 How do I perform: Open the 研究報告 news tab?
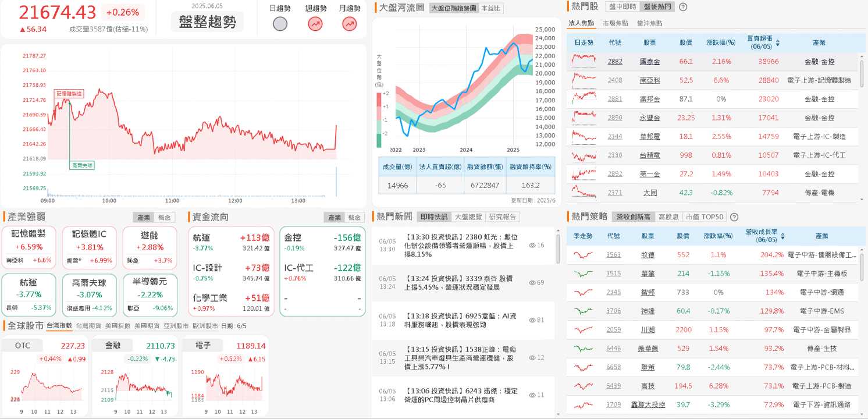(503, 217)
